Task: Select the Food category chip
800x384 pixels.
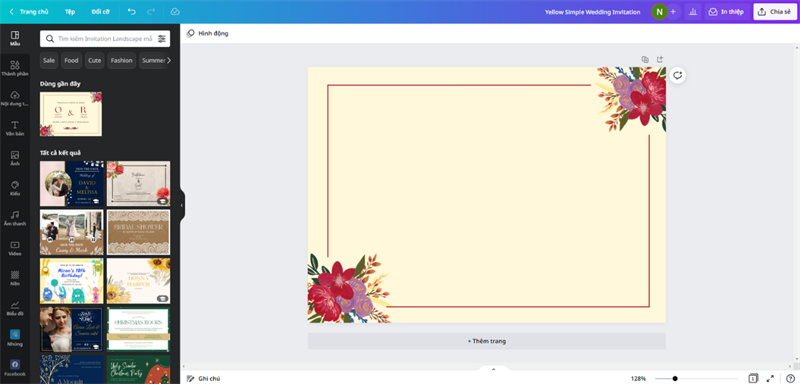Action: point(71,60)
